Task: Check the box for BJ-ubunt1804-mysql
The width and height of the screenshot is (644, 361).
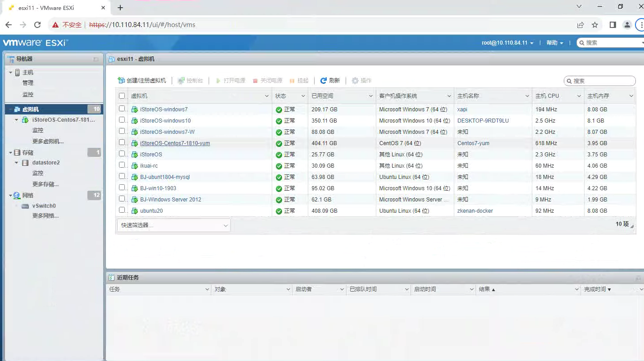Action: tap(122, 176)
